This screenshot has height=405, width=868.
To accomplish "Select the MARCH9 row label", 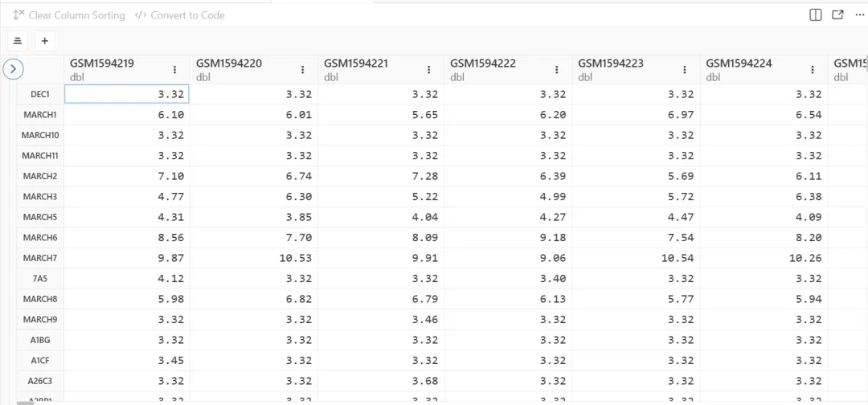I will coord(40,320).
